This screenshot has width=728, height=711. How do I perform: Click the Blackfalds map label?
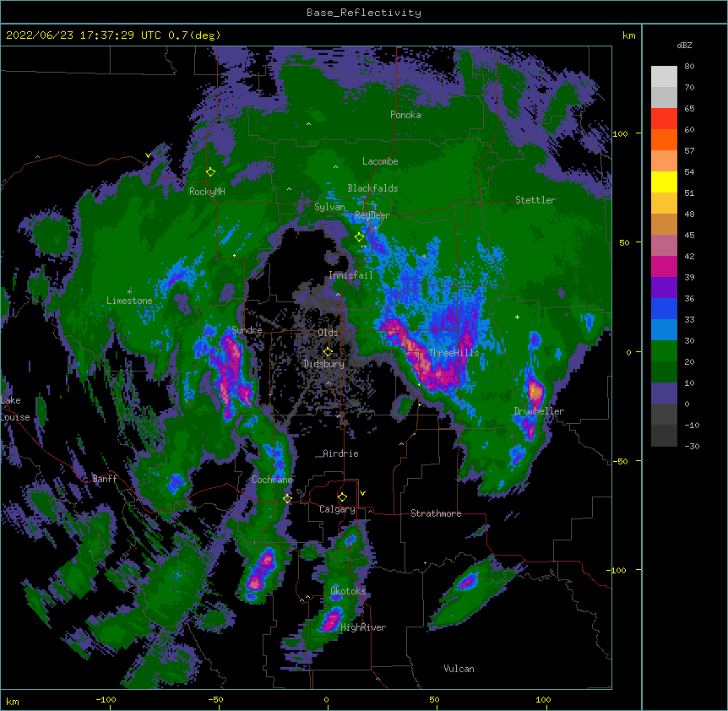click(x=372, y=188)
